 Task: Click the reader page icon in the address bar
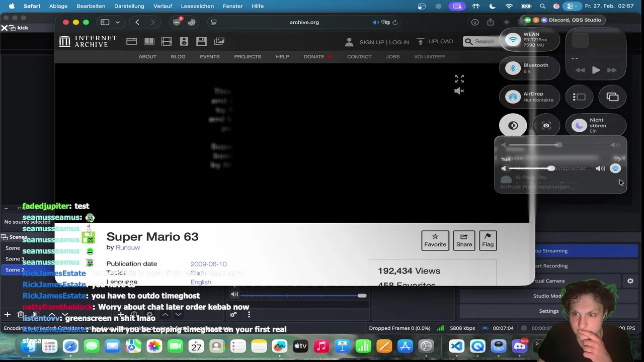pos(214,22)
